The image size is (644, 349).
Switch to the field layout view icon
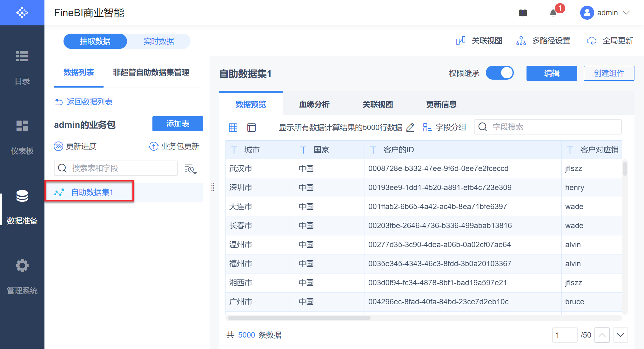click(252, 128)
